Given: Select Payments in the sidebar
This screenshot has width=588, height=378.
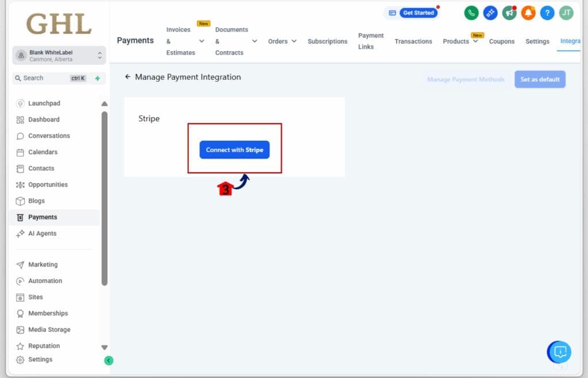Looking at the screenshot, I should point(53,217).
